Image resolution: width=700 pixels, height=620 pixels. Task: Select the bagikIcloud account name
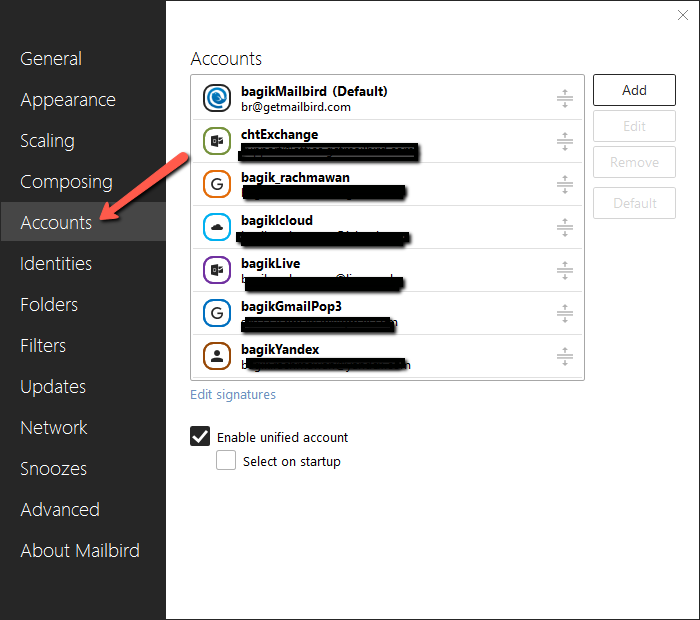pos(277,221)
